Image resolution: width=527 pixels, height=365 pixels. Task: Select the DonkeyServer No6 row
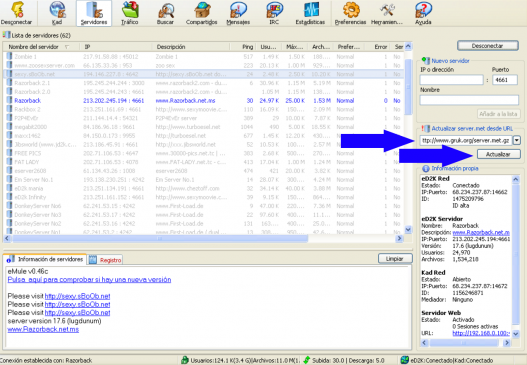204,206
